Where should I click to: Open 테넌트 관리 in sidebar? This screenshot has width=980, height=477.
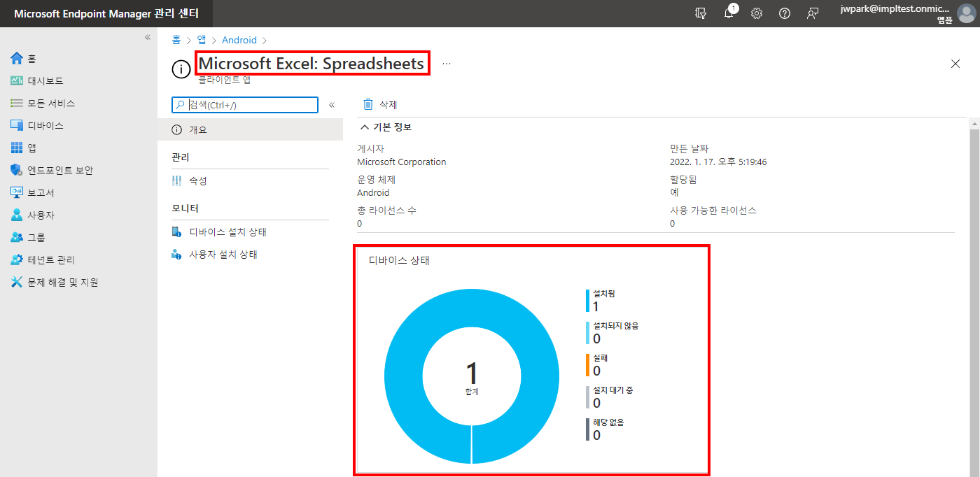coord(51,259)
